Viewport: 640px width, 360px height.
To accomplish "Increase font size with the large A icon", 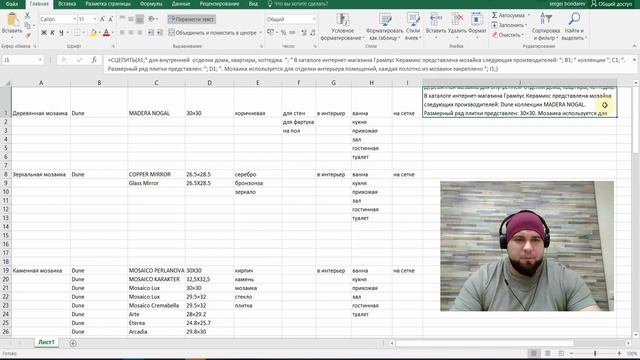I will click(102, 19).
